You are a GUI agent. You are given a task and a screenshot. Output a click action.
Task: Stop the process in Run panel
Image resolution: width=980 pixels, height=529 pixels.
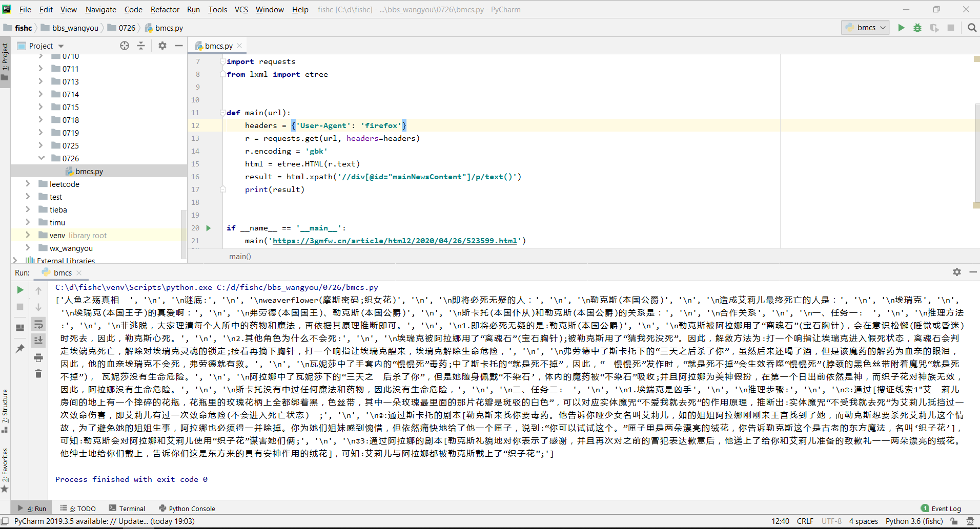point(20,307)
